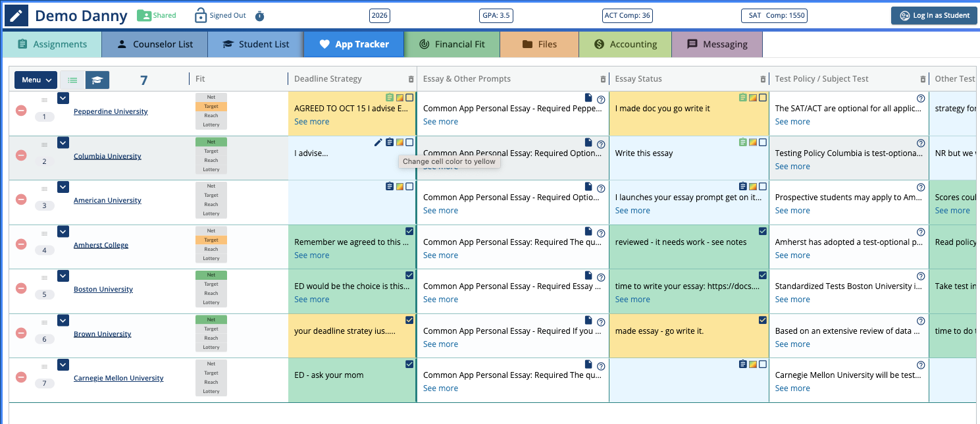980x424 pixels.
Task: Delete the Test Policy / Subject Test column
Action: 923,79
